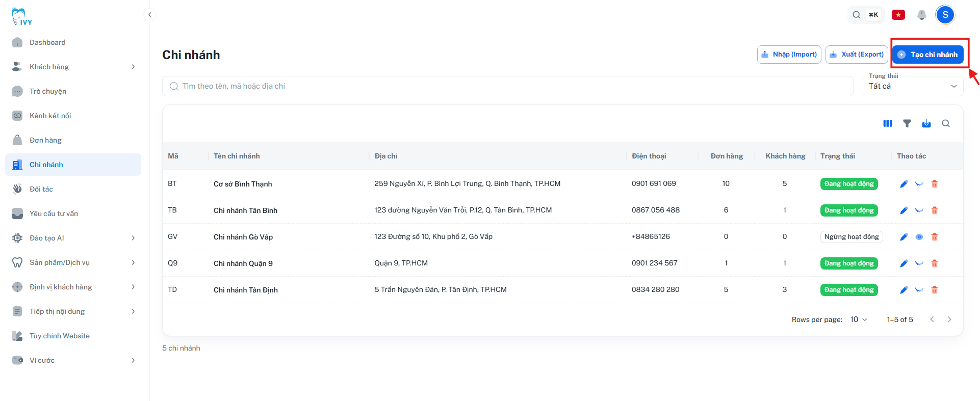This screenshot has height=401, width=980.
Task: Click the Tạo chi nhánh button
Action: coord(927,55)
